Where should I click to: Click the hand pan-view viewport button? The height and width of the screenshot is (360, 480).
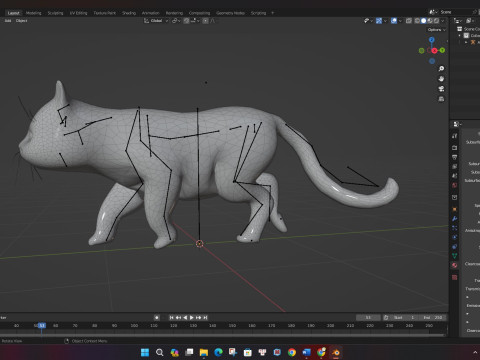click(x=441, y=79)
